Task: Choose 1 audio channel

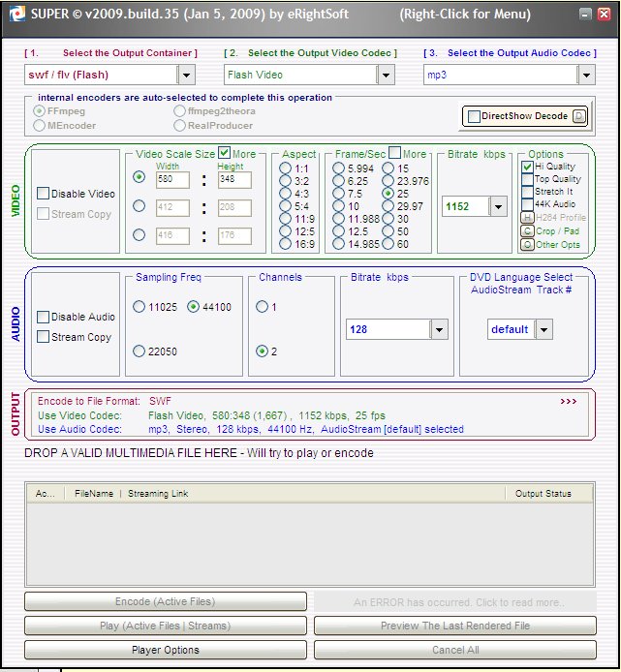Action: pyautogui.click(x=262, y=306)
